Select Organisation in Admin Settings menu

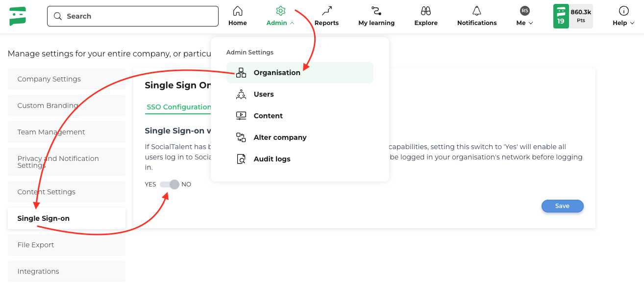tap(300, 73)
